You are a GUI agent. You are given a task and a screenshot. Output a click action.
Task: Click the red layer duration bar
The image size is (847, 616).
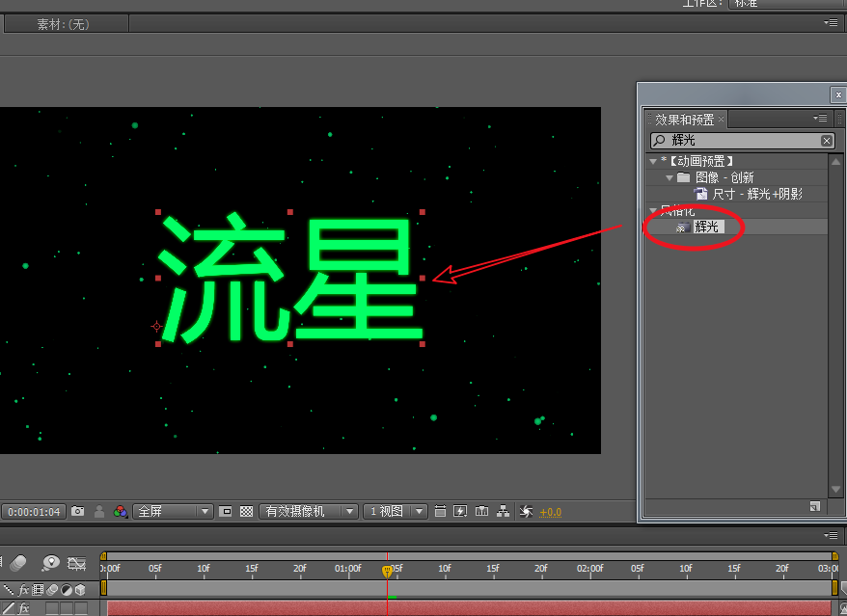(469, 608)
